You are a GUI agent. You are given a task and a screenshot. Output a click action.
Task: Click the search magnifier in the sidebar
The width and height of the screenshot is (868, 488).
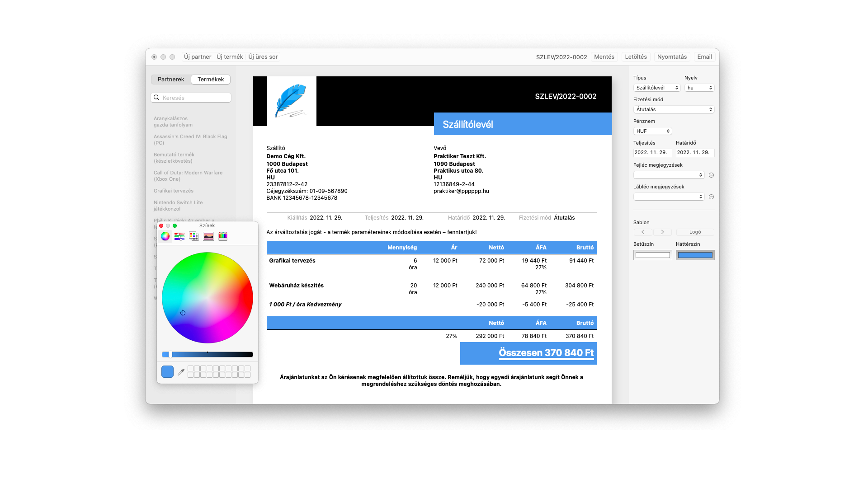point(157,98)
